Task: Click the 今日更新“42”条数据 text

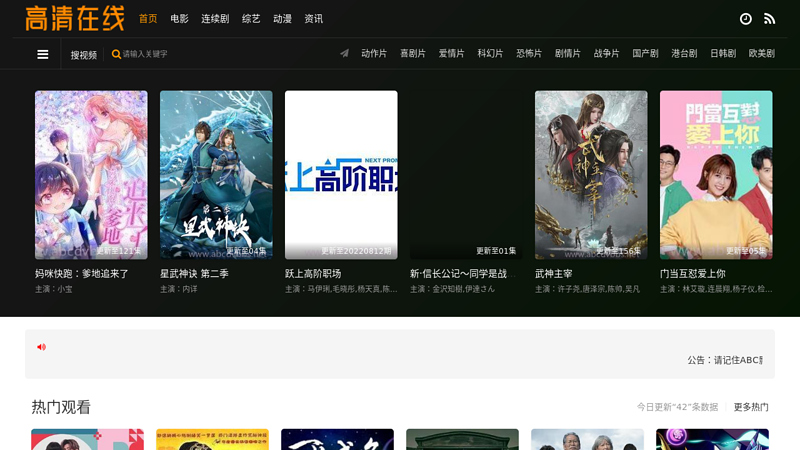Action: coord(678,407)
